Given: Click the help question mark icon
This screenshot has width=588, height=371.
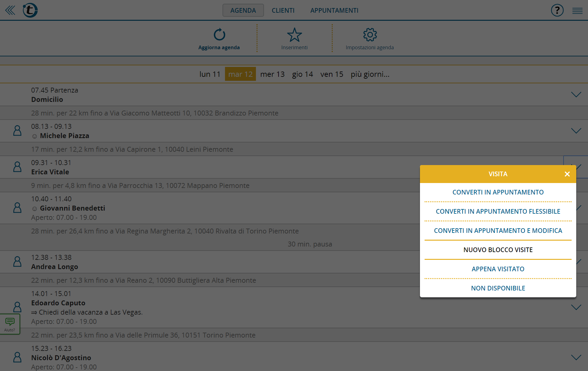Looking at the screenshot, I should [x=557, y=10].
